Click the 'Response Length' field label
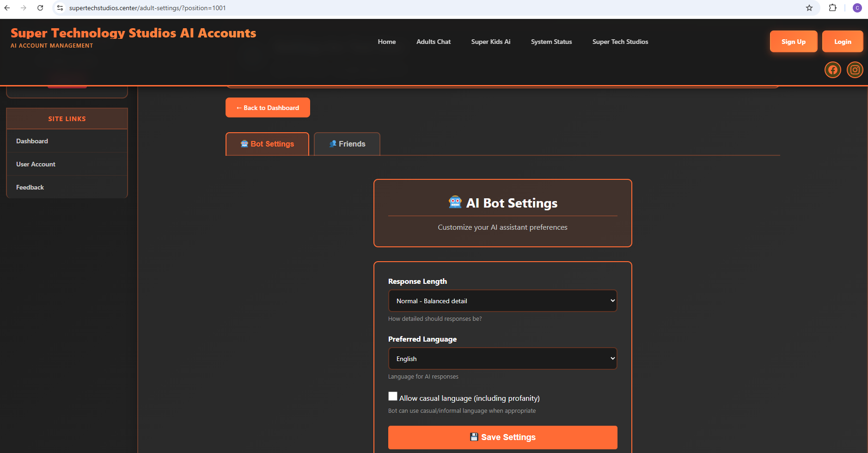 (x=417, y=282)
